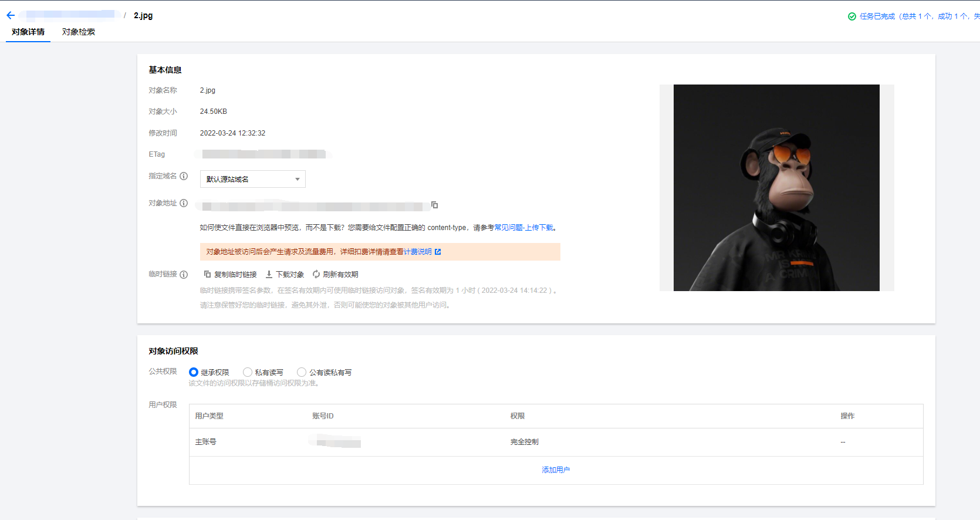The height and width of the screenshot is (520, 980).
Task: Go back using the left arrow icon
Action: click(11, 15)
